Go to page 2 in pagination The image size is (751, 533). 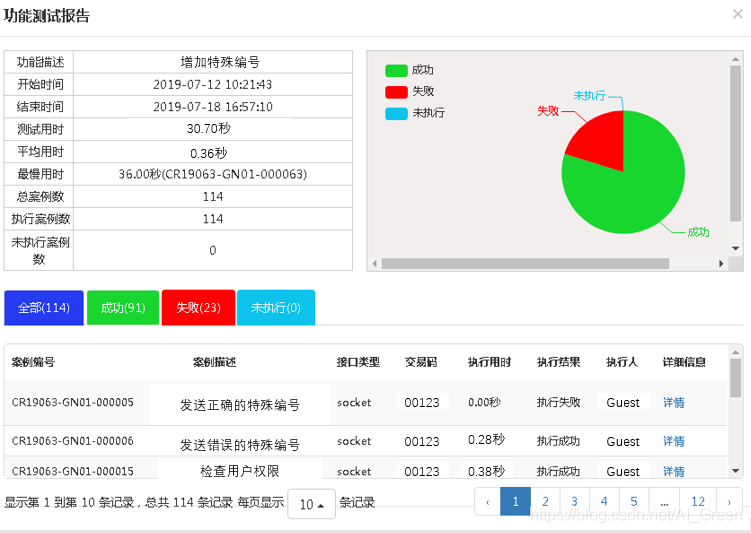545,501
